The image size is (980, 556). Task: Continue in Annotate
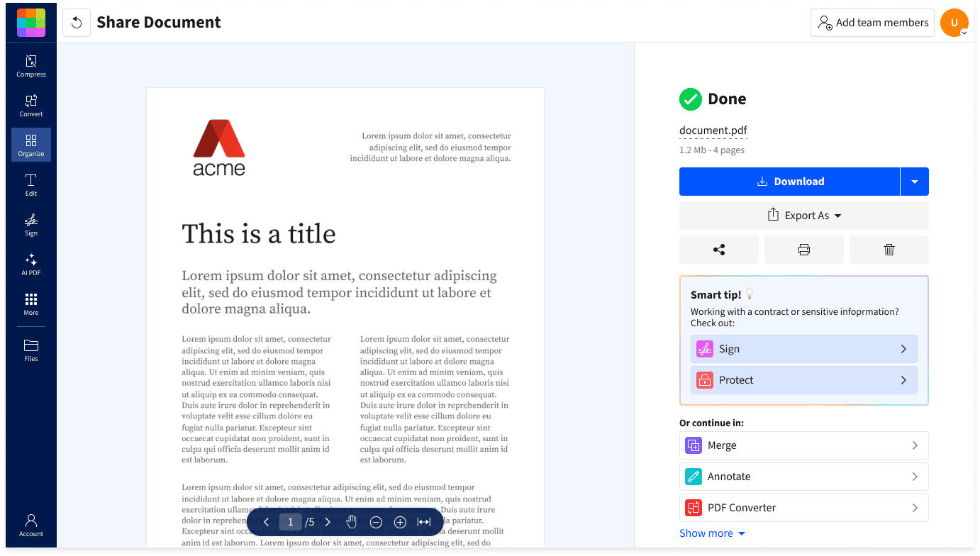(x=804, y=477)
